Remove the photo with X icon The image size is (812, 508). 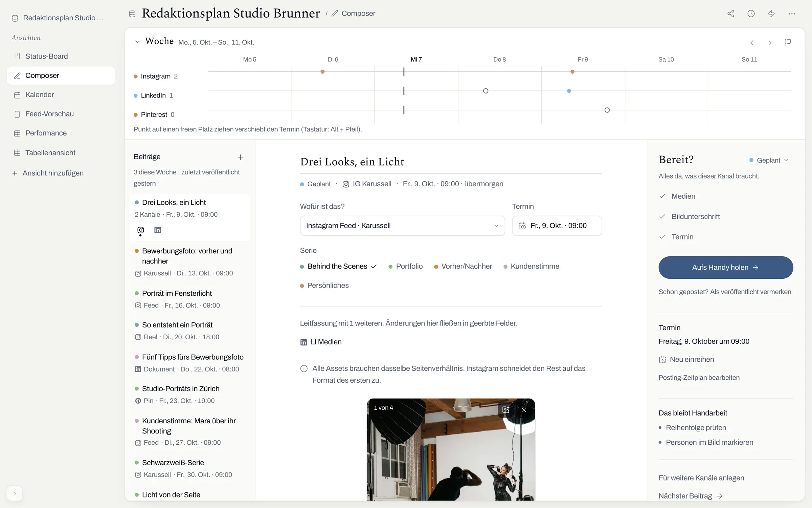coord(524,410)
